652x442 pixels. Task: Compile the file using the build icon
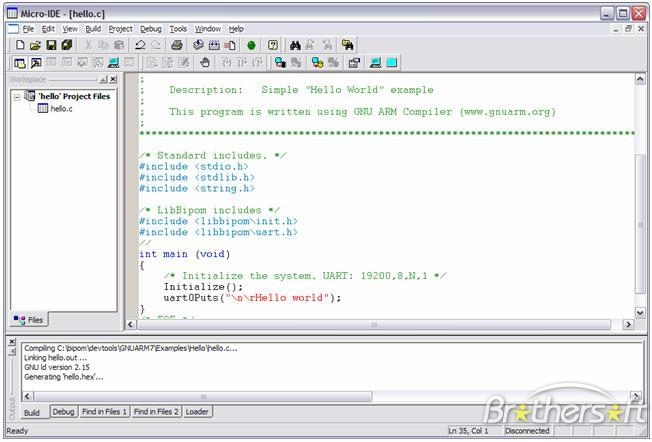click(198, 45)
